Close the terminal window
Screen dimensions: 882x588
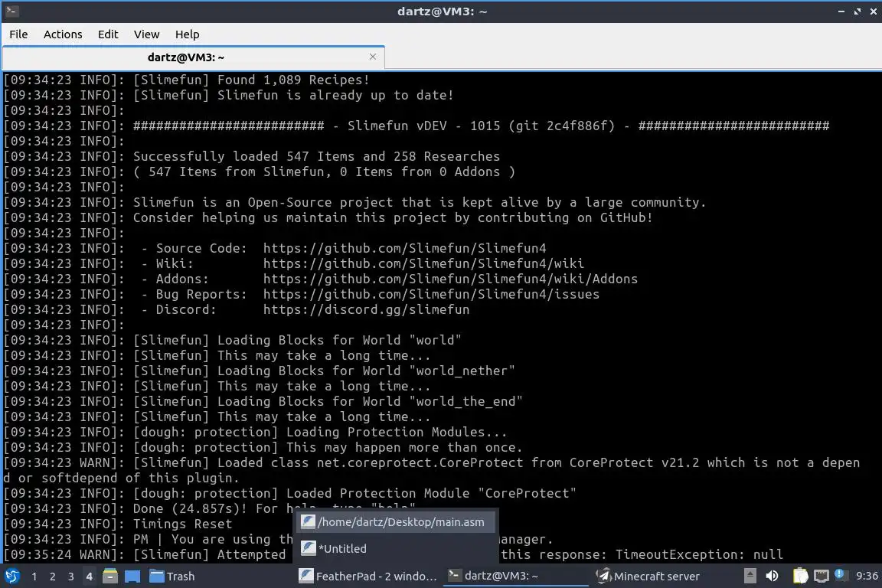tap(874, 11)
